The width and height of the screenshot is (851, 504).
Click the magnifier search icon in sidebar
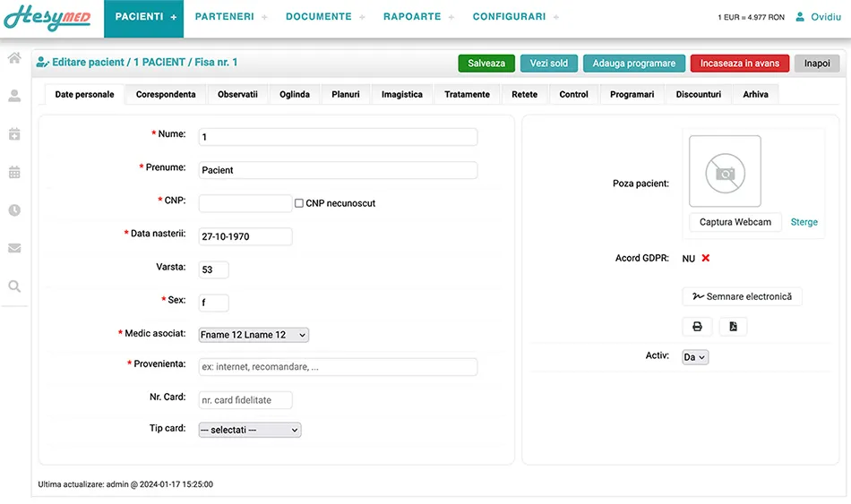coord(14,286)
